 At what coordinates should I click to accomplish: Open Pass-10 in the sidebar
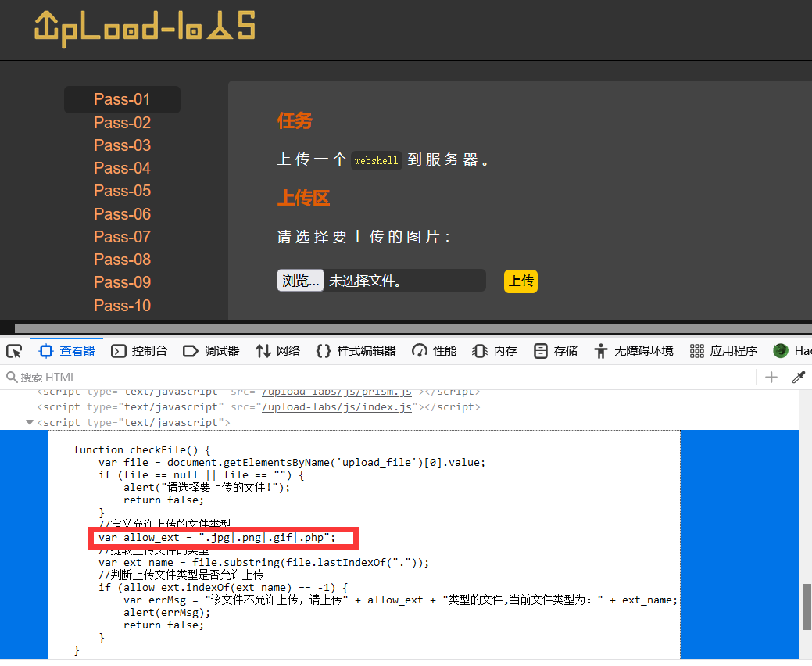pyautogui.click(x=122, y=306)
